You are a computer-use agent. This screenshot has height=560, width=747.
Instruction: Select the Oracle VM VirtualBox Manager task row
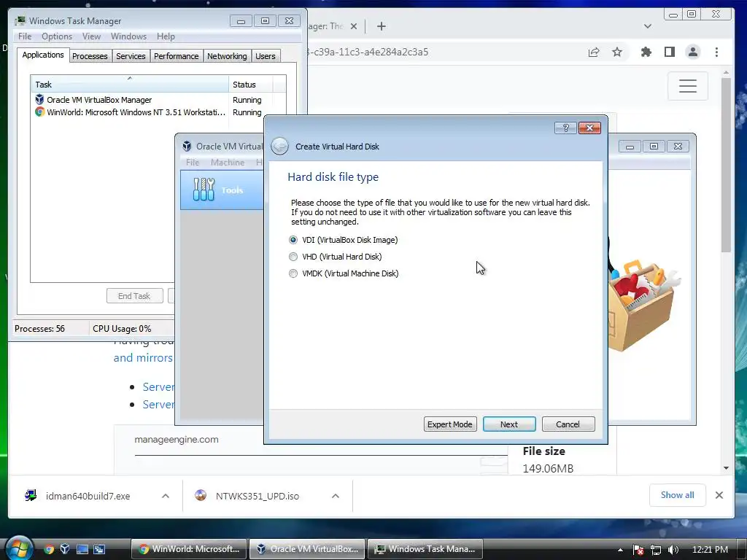[x=158, y=100]
